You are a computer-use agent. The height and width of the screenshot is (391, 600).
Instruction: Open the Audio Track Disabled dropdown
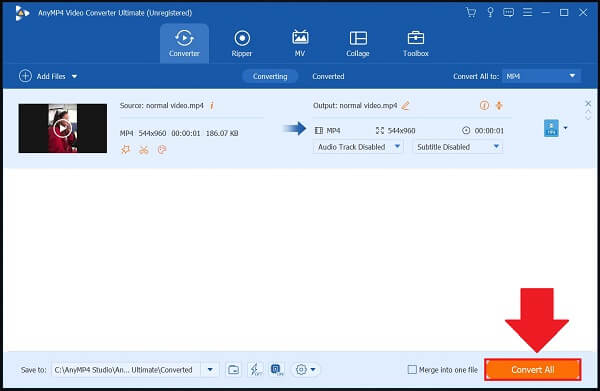[358, 147]
